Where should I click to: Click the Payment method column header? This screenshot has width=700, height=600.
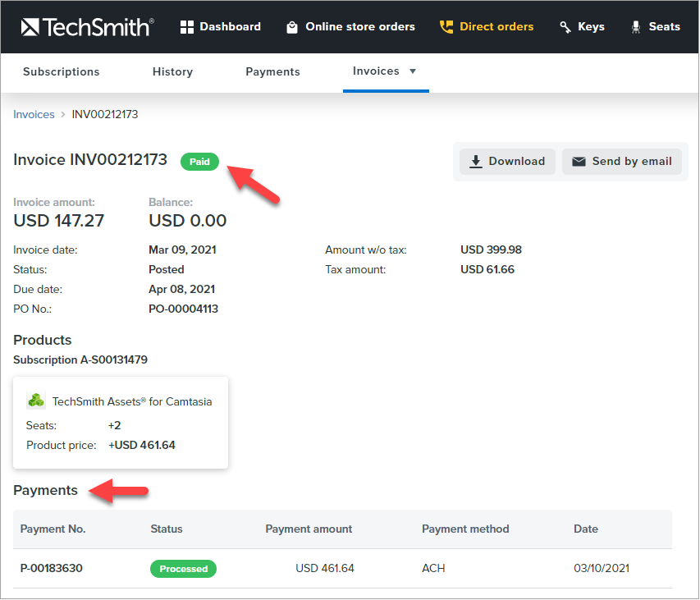[465, 529]
